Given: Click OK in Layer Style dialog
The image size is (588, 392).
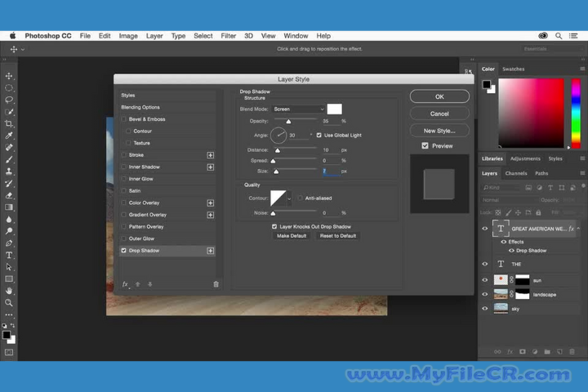Looking at the screenshot, I should (x=439, y=96).
